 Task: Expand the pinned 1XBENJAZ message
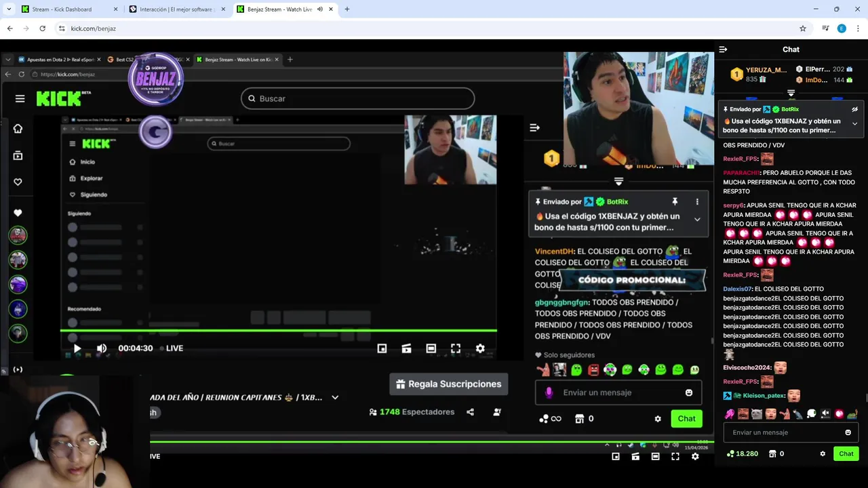pos(854,124)
